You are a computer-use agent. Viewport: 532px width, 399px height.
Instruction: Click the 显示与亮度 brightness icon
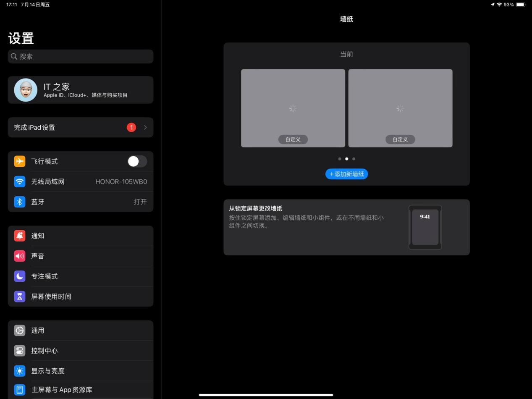[x=19, y=371]
